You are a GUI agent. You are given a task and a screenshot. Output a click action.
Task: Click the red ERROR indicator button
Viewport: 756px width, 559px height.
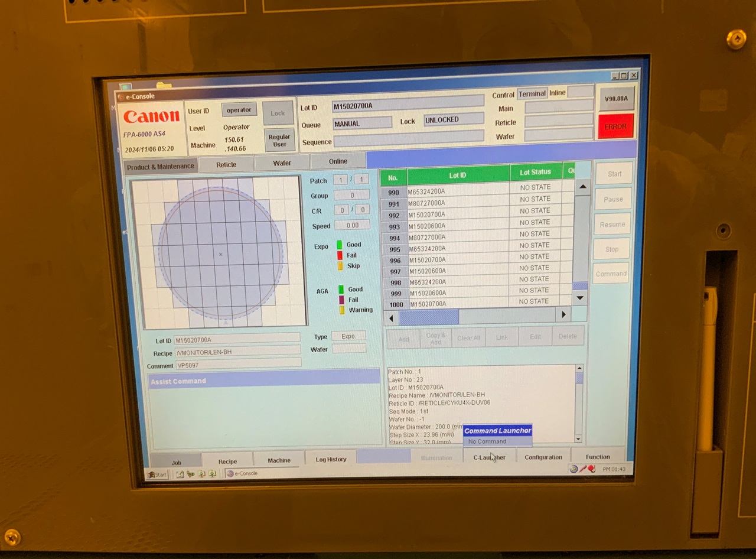pyautogui.click(x=615, y=126)
